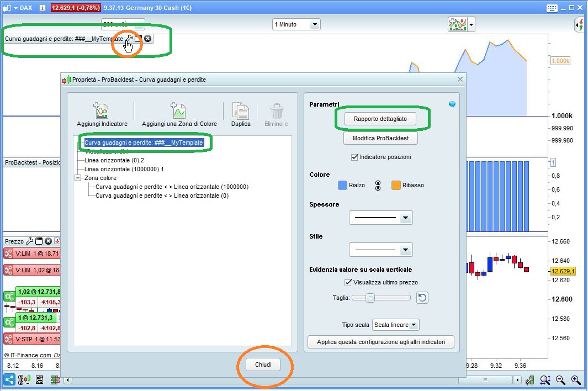Open wrench settings of the Prezzo panel
588x391 pixels.
[29, 241]
